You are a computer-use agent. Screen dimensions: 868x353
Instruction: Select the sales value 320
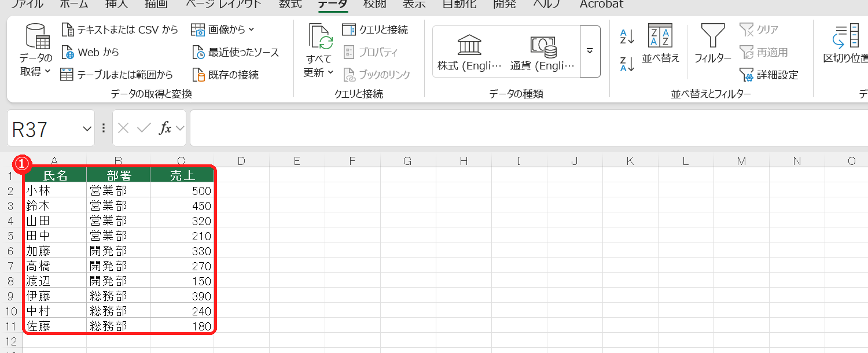tap(182, 220)
